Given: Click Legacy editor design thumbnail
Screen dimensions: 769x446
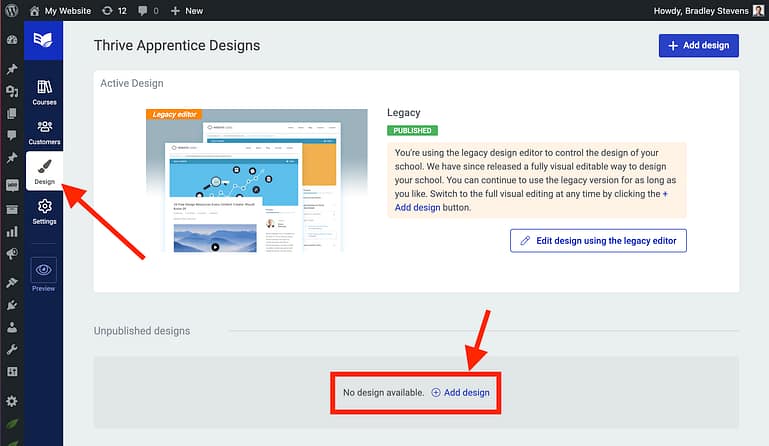Looking at the screenshot, I should pos(256,181).
